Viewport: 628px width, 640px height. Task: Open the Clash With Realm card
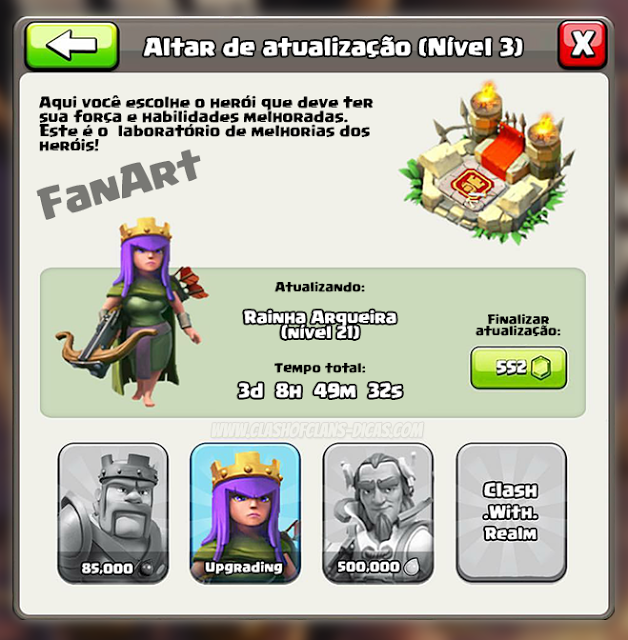[511, 512]
